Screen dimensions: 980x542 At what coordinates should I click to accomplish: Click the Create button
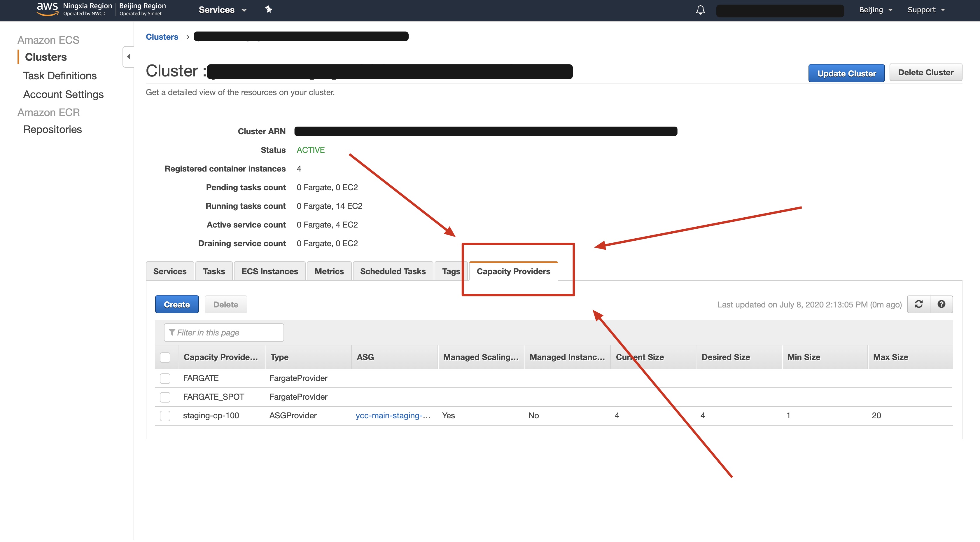pos(176,304)
